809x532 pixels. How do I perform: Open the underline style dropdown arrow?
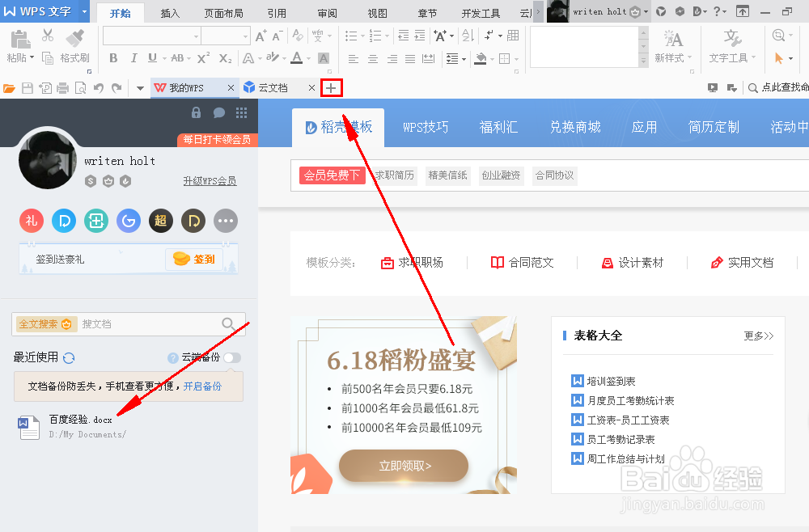[164, 59]
